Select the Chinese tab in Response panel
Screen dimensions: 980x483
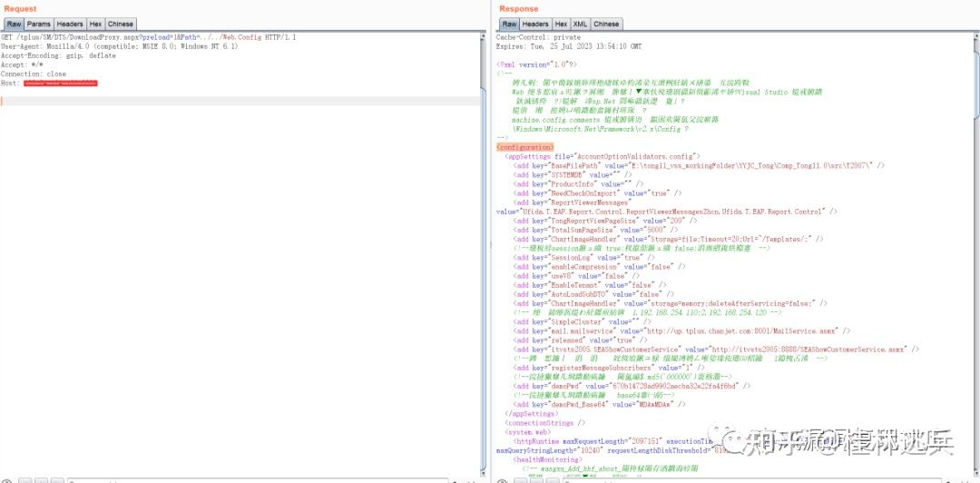(606, 24)
